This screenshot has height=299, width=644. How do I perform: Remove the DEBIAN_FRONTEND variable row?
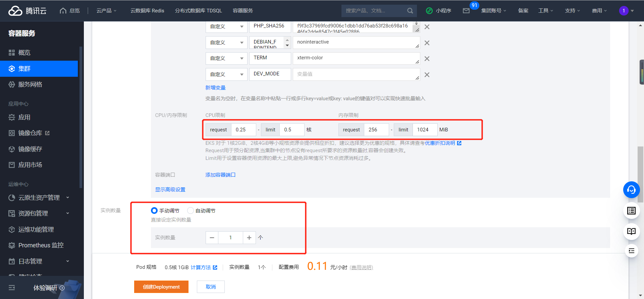click(427, 43)
